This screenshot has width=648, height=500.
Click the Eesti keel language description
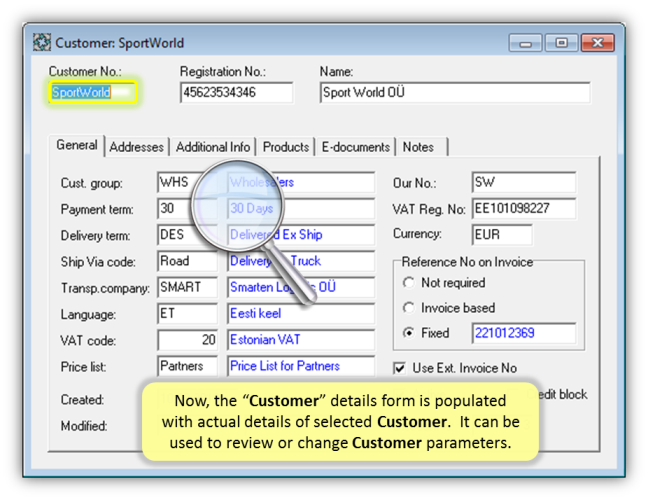point(301,314)
